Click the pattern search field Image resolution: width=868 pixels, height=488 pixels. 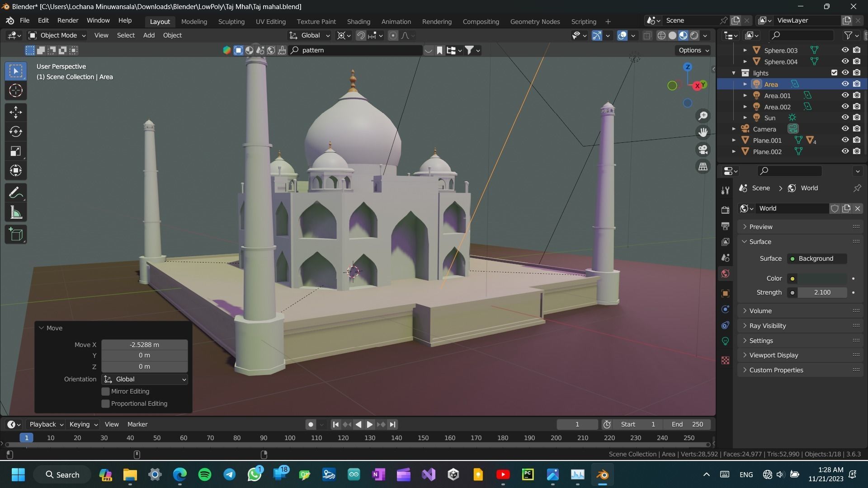coord(356,50)
